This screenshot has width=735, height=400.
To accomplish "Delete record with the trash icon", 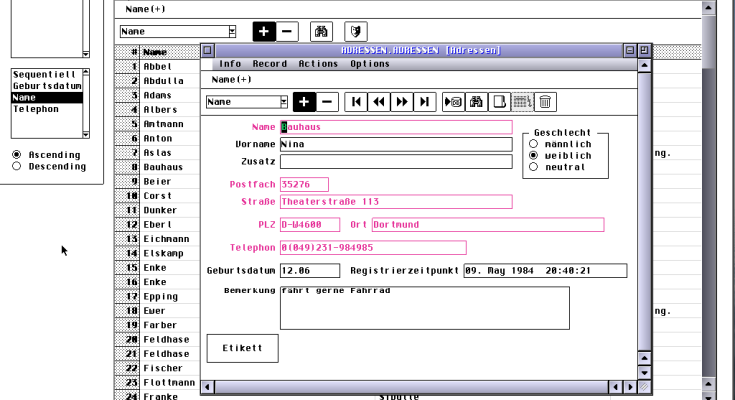I will (x=545, y=101).
